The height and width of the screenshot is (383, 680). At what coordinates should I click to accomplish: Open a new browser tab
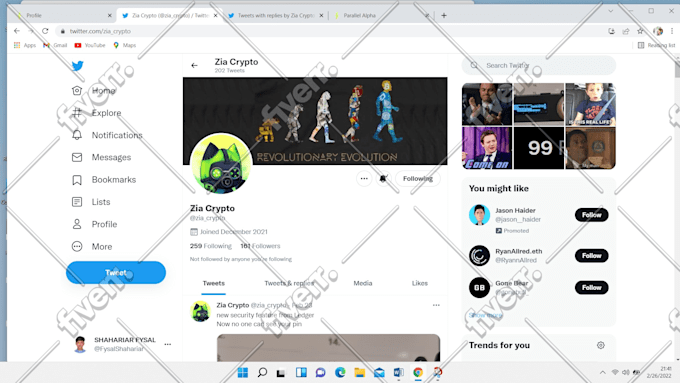point(444,16)
